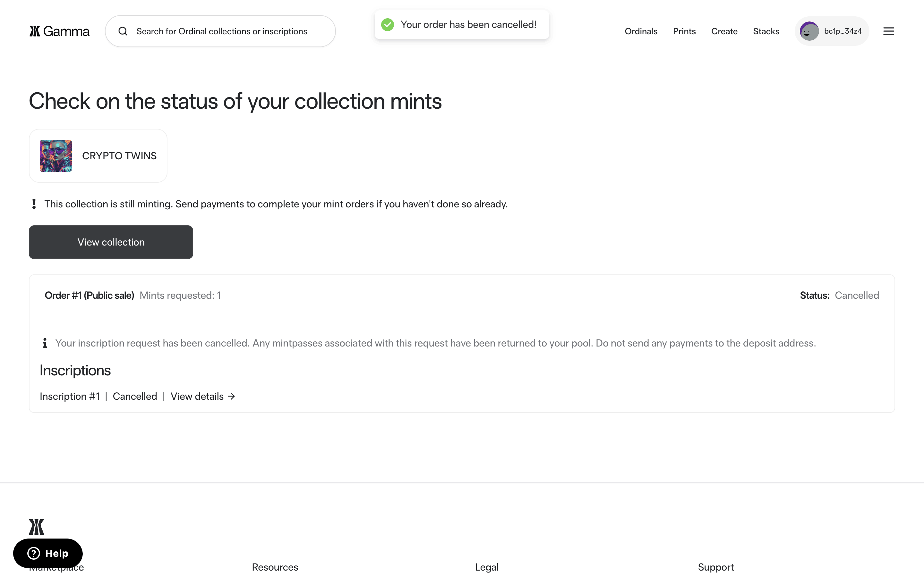
Task: Click the CRYPTO TWINS collection thumbnail
Action: (x=56, y=156)
